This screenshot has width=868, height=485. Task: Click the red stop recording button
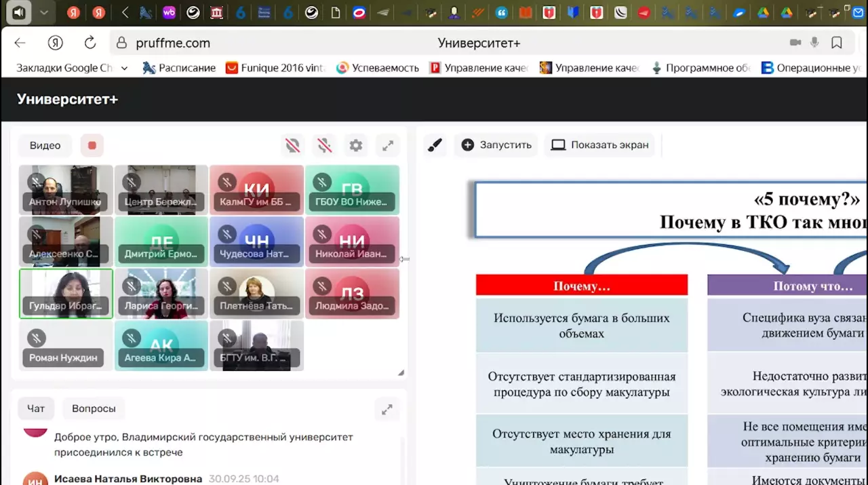point(92,145)
